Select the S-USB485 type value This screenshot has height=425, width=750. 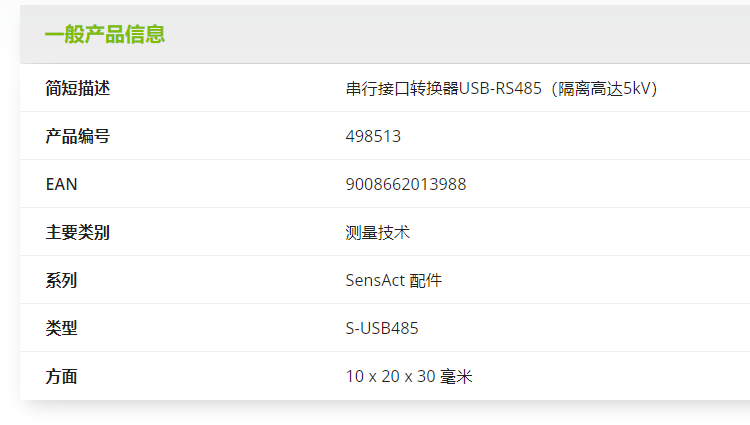click(x=382, y=328)
